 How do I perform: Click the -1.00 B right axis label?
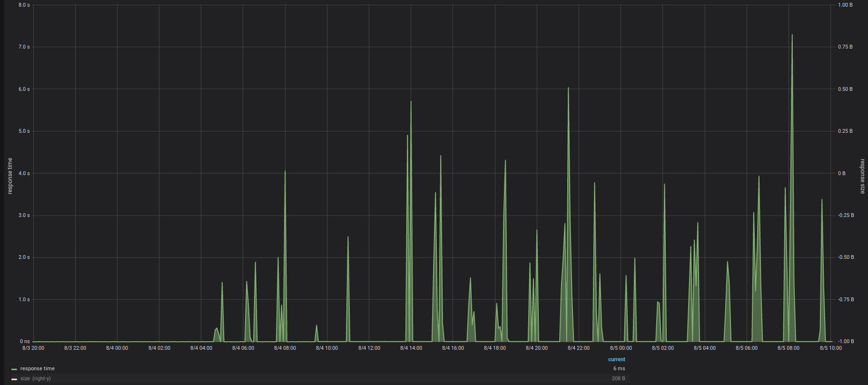point(846,342)
